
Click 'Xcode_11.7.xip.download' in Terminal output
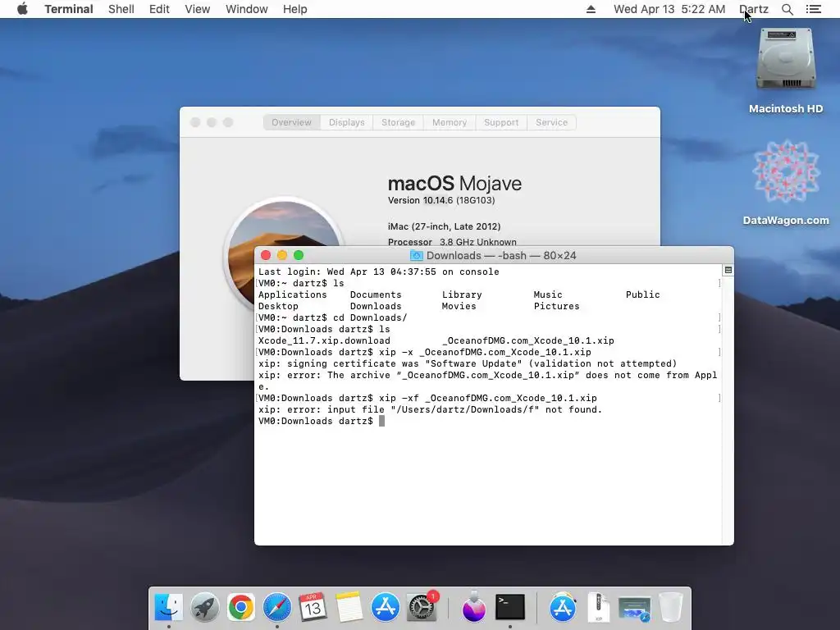click(324, 340)
